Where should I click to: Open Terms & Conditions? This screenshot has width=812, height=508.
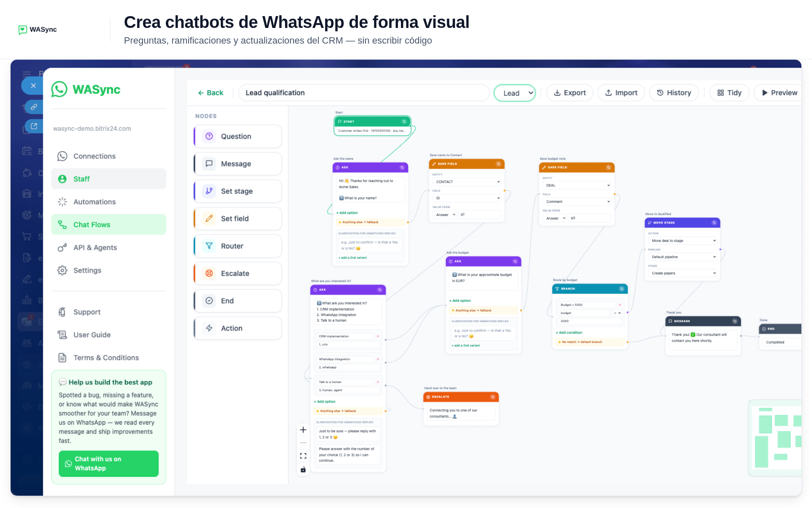coord(109,358)
